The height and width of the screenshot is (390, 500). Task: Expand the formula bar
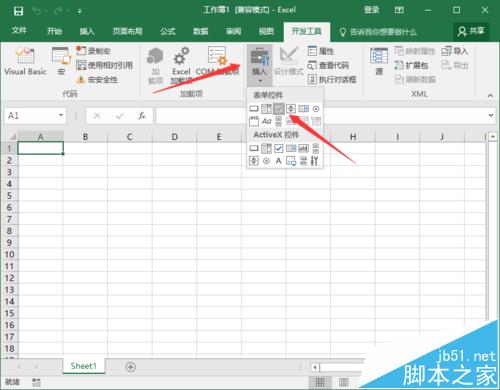point(491,115)
